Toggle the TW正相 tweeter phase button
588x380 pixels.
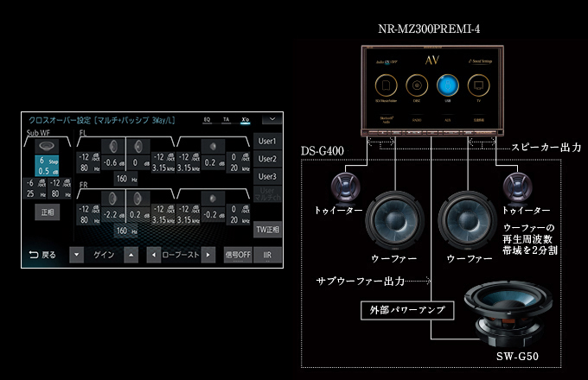(267, 229)
